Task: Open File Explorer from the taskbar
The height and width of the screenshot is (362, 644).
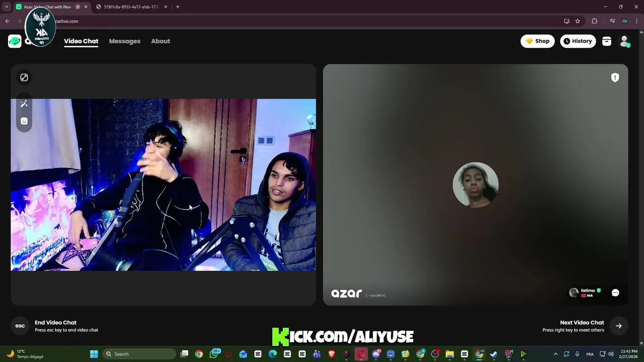Action: (x=450, y=354)
